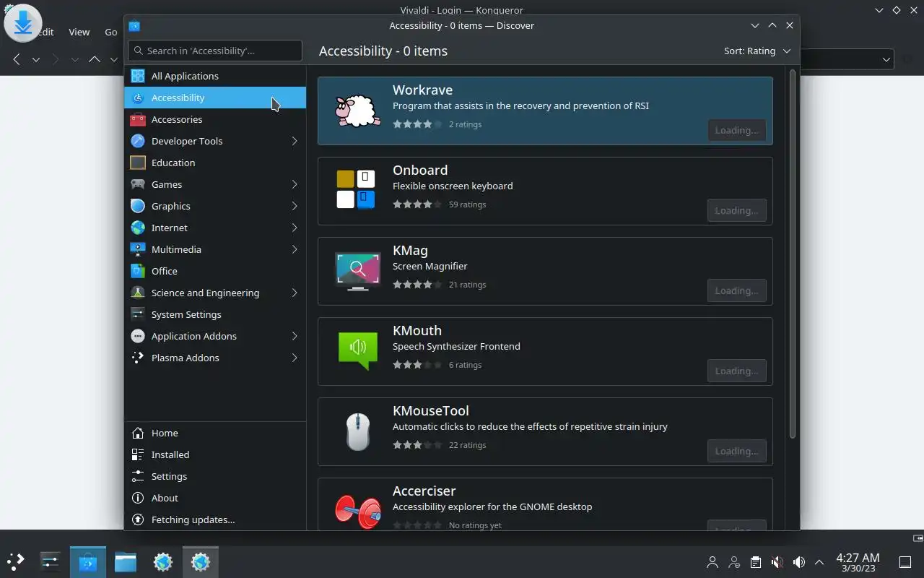Select the Accessibility category
The image size is (924, 578).
[215, 98]
